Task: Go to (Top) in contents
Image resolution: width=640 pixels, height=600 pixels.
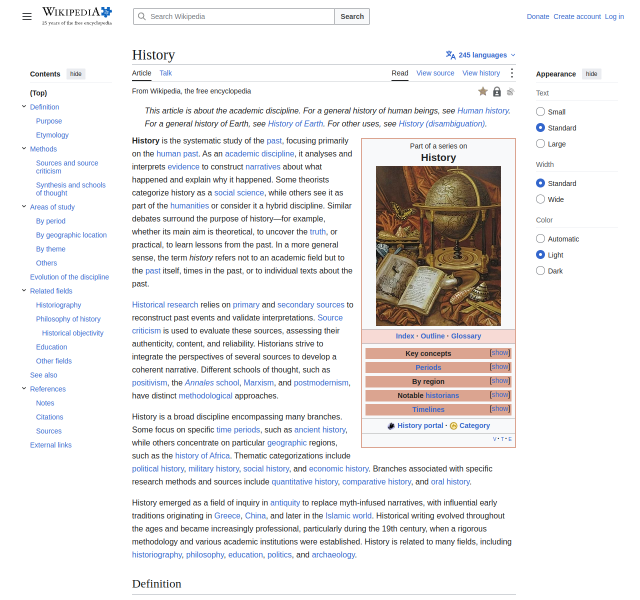Action: coord(38,93)
